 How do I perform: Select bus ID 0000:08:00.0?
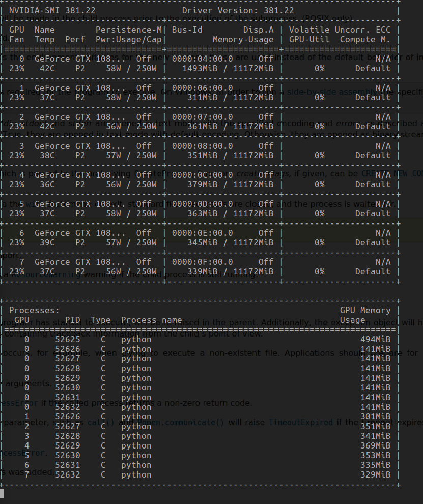[203, 146]
